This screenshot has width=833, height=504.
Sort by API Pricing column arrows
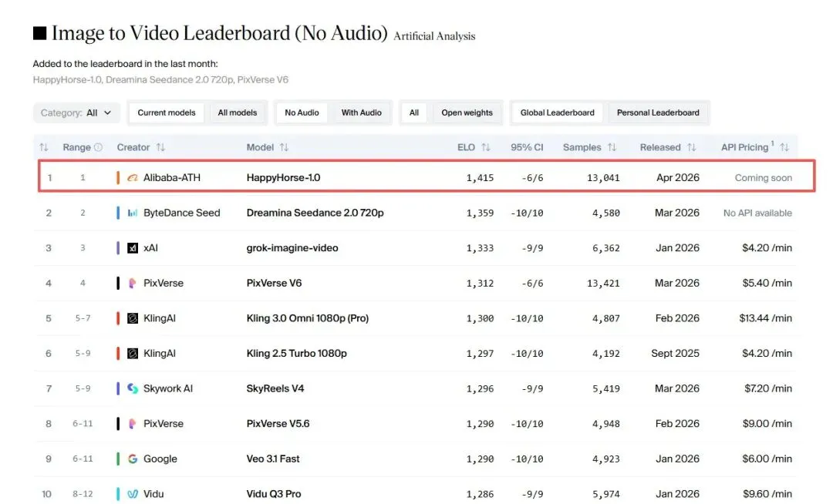click(x=784, y=147)
